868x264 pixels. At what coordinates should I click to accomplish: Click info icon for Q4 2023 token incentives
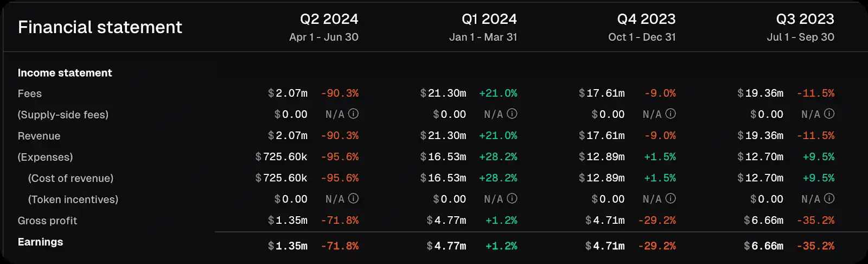(x=671, y=199)
